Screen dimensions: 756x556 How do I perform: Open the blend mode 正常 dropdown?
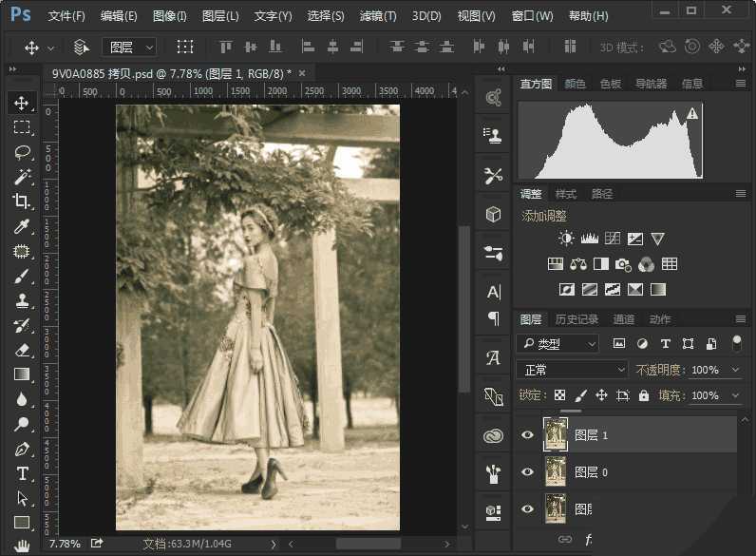pyautogui.click(x=572, y=370)
